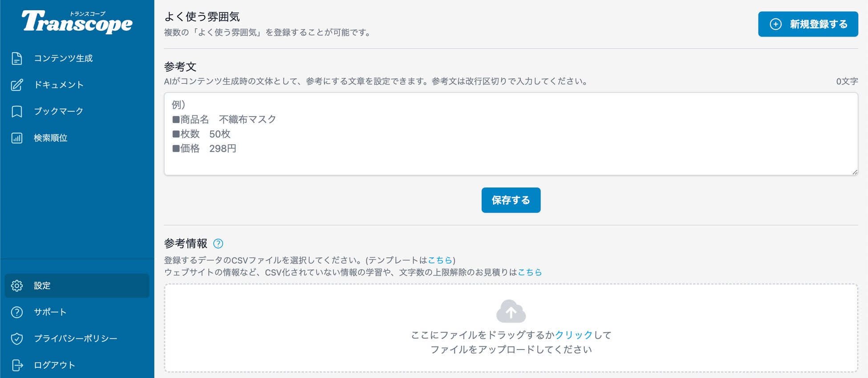Open the CSV template こちら link
Screen dimensions: 868x378
tap(440, 260)
